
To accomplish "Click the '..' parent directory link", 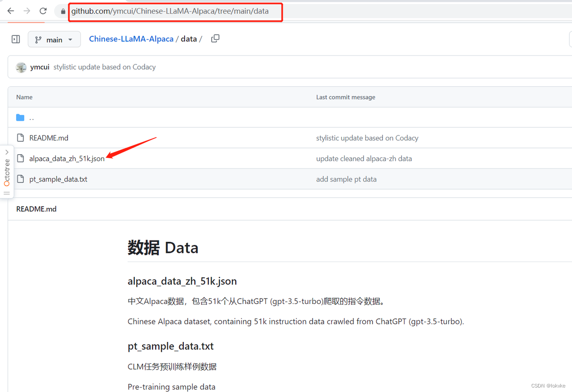I will [32, 118].
